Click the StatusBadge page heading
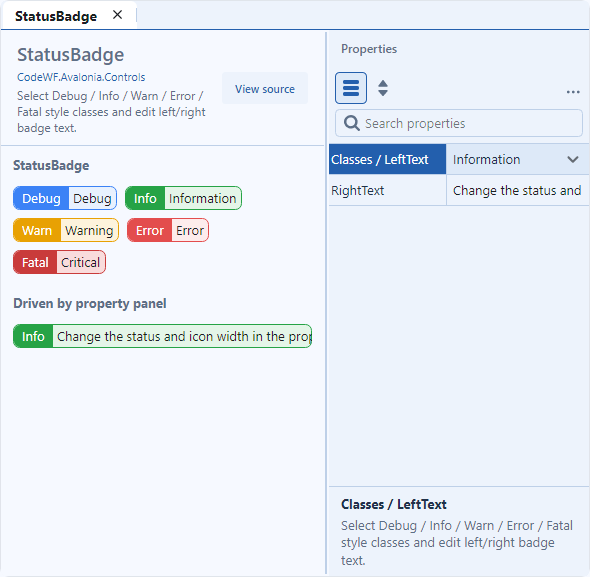Image resolution: width=590 pixels, height=577 pixels. click(x=70, y=55)
